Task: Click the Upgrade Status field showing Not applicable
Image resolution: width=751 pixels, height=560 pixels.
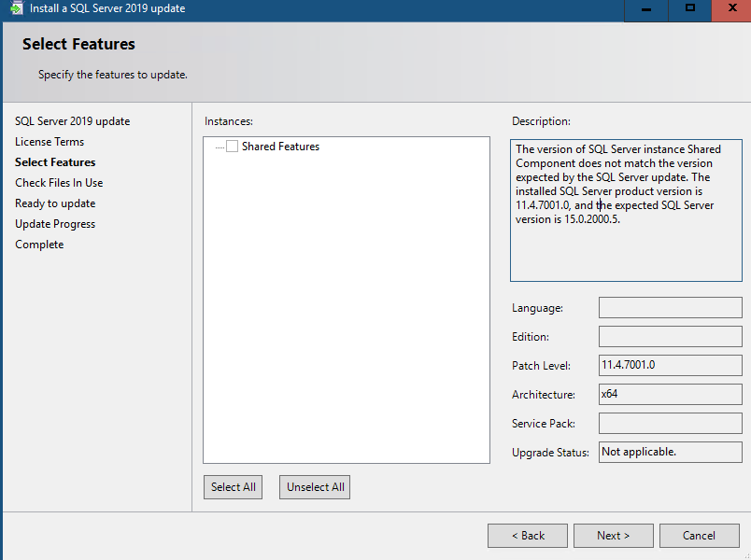Action: [x=670, y=452]
